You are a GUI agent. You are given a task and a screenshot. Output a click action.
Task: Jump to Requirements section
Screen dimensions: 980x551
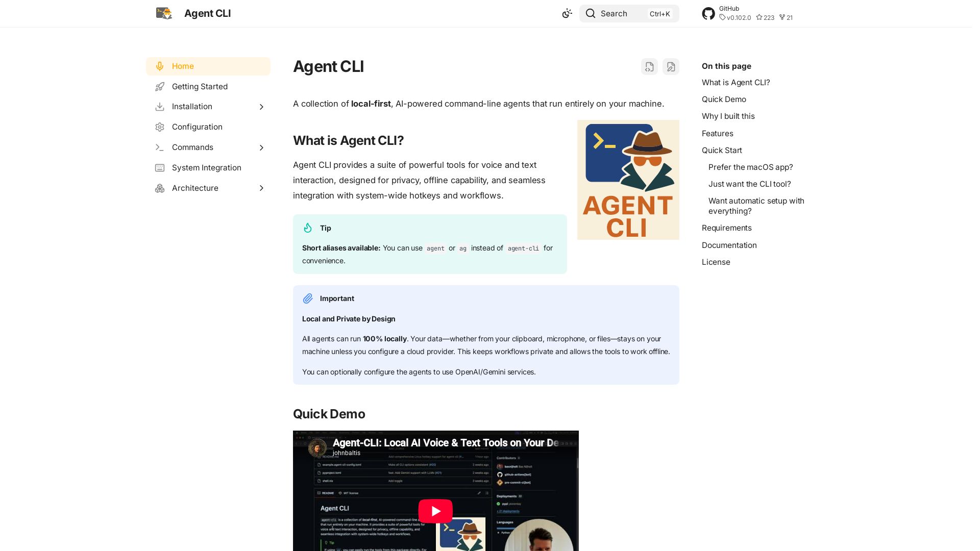pyautogui.click(x=726, y=228)
